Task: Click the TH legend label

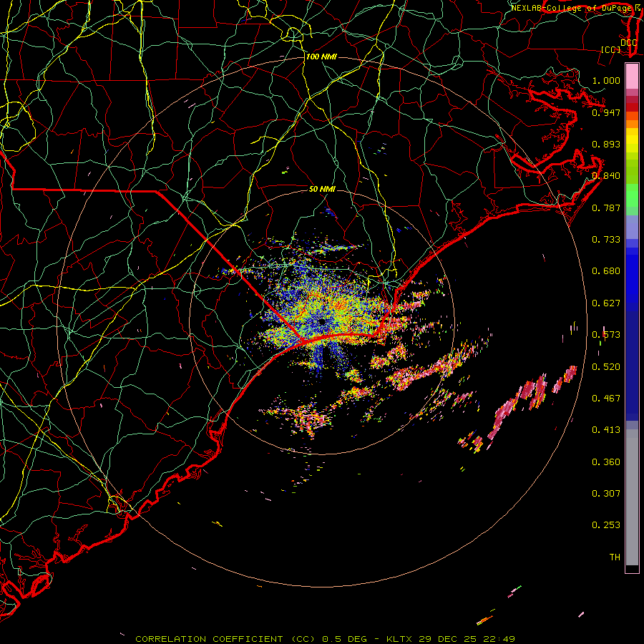Action: click(615, 557)
